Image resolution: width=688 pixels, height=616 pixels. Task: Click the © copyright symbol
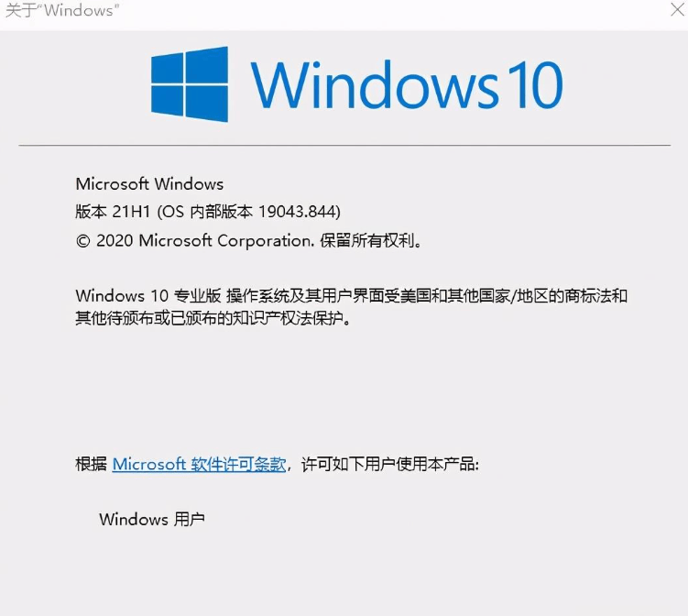83,241
